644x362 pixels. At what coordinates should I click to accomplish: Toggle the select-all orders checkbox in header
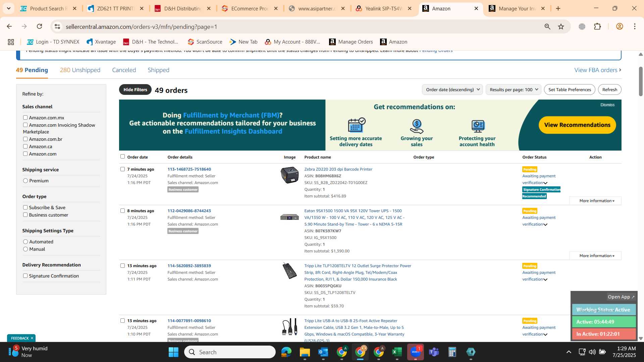(x=122, y=157)
